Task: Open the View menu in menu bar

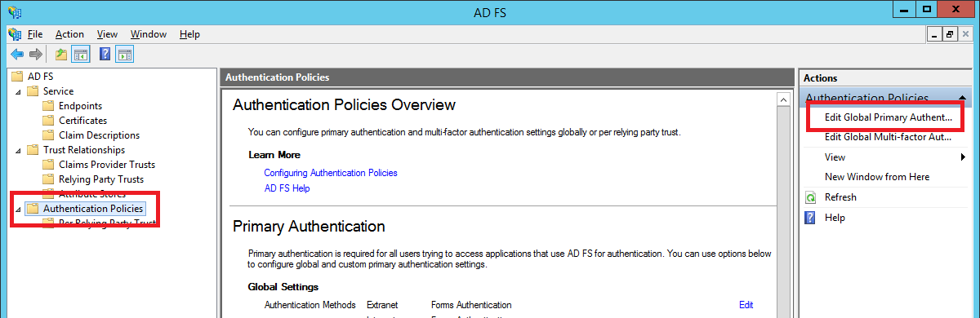Action: (107, 34)
